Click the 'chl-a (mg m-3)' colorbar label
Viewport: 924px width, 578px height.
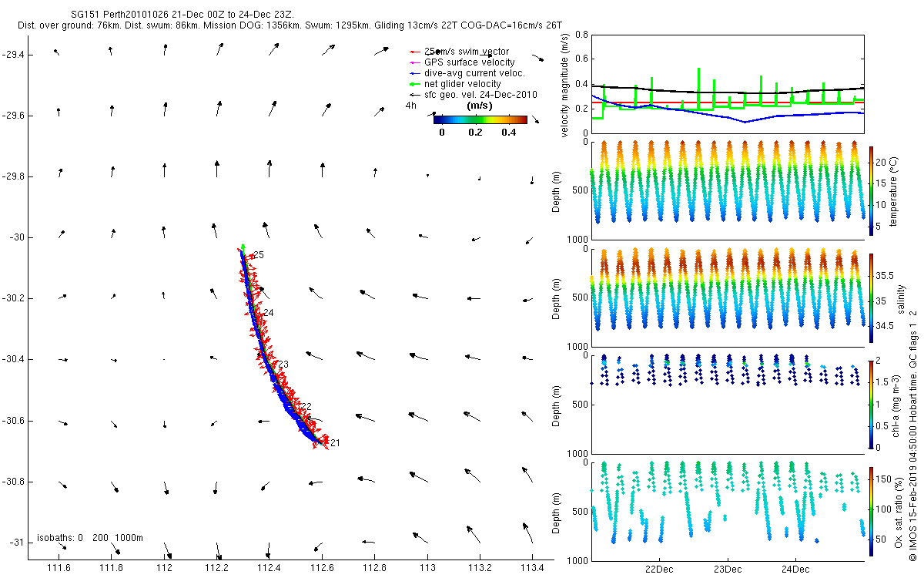pyautogui.click(x=896, y=405)
